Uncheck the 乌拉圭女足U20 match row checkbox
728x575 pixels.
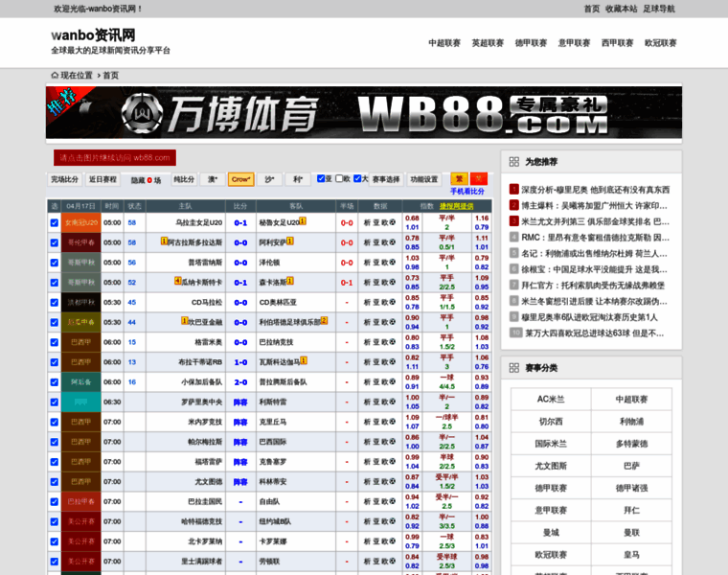(55, 223)
